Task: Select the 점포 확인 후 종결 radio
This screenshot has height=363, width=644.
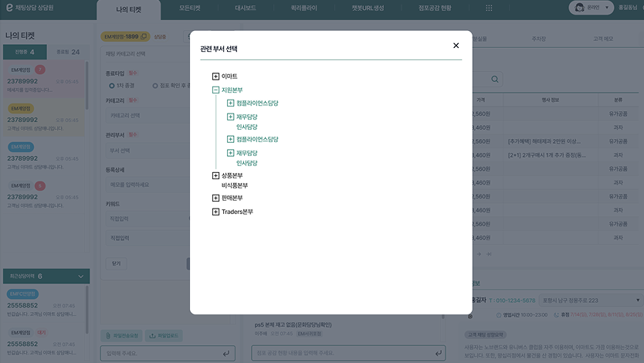Action: [x=155, y=86]
